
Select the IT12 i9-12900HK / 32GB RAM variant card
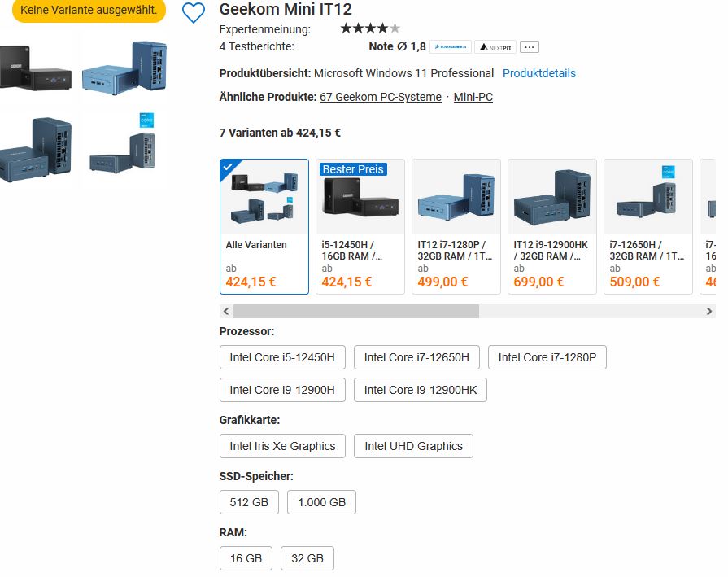[x=552, y=227]
